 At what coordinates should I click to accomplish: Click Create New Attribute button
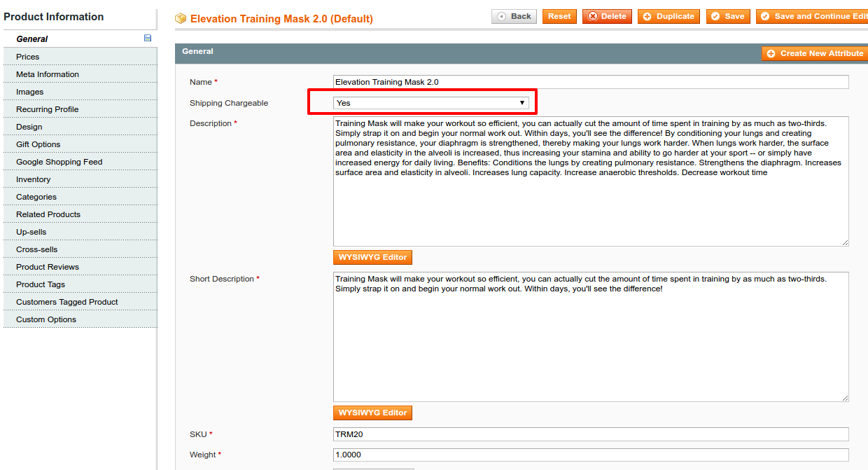(815, 53)
